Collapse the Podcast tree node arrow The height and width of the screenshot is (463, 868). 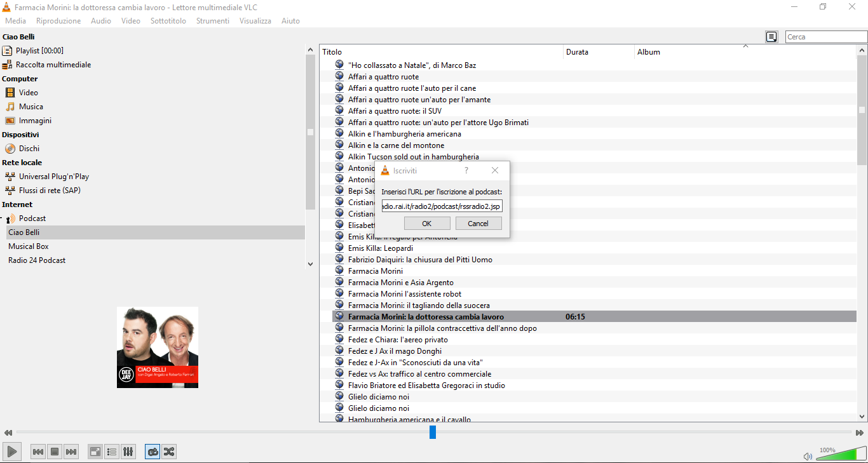2,218
